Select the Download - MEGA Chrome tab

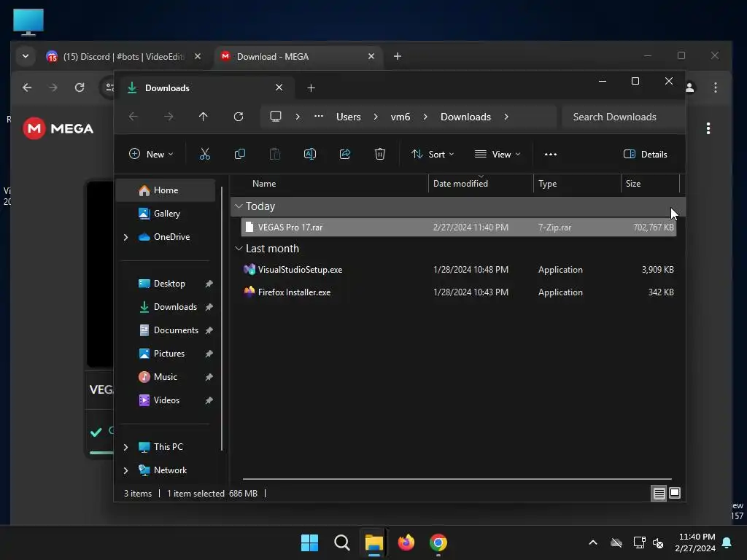298,56
